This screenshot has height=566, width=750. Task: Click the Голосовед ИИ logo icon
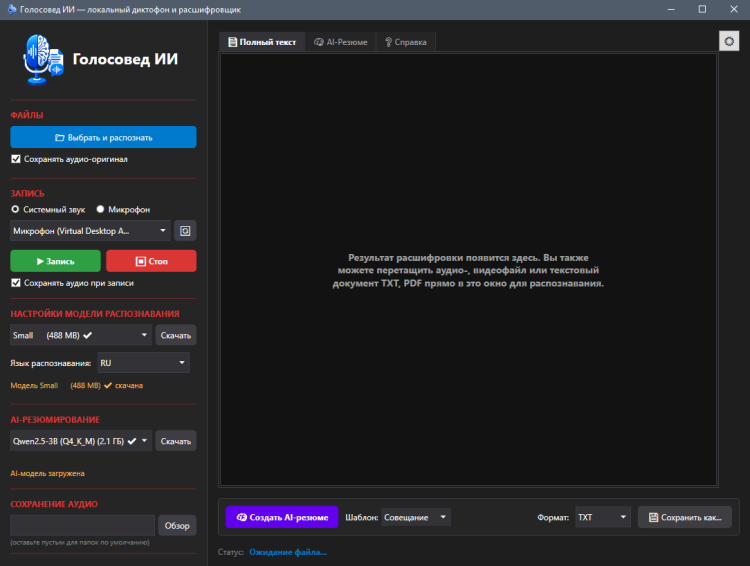point(43,59)
